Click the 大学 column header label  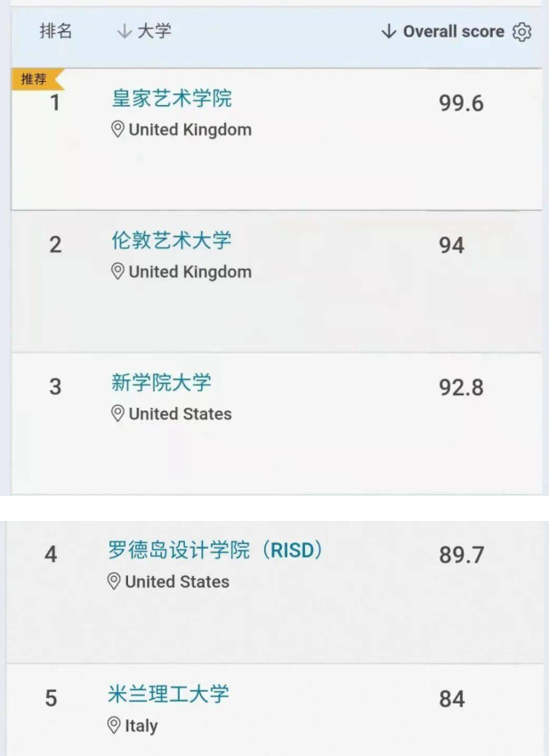tap(154, 31)
